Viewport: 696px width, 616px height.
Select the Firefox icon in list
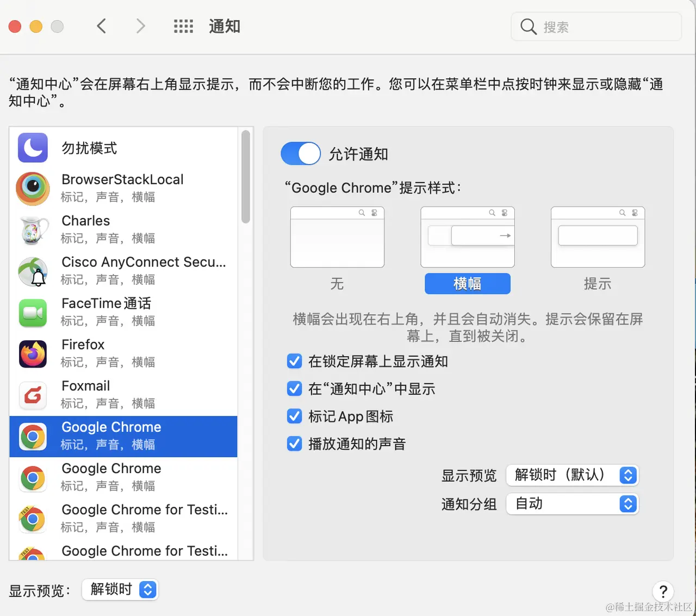[x=33, y=354]
